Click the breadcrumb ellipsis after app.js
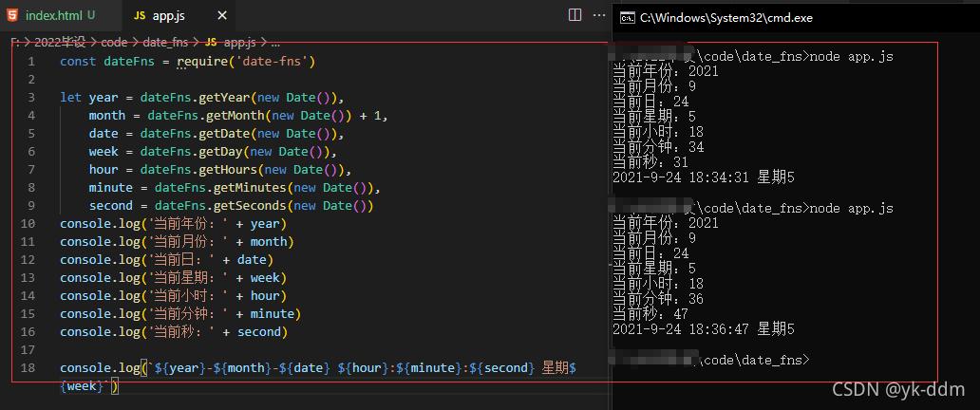Screen dimensions: 980x410 pos(275,43)
